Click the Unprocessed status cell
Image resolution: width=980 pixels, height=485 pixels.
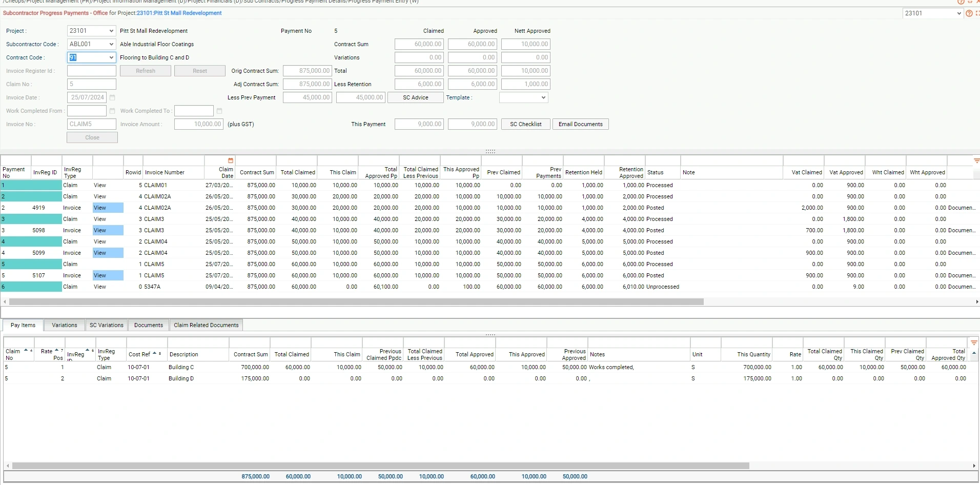[x=662, y=287]
